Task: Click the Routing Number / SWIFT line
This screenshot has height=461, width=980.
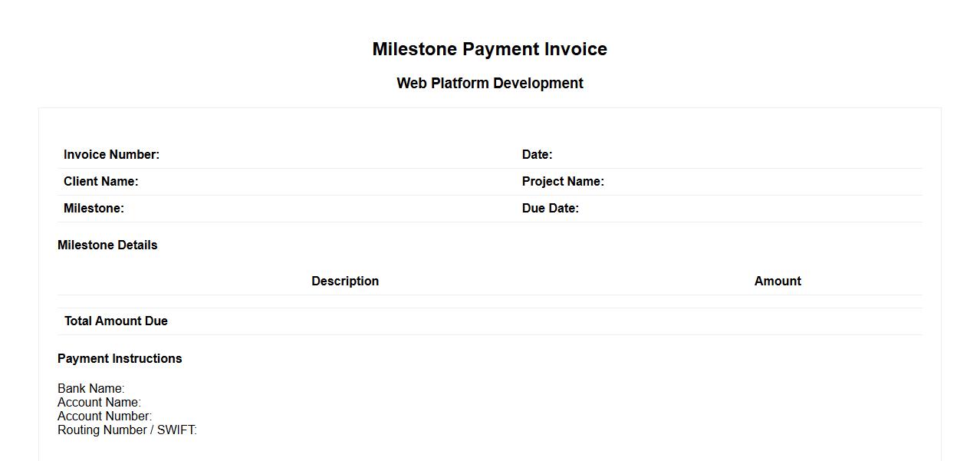Action: click(x=127, y=430)
